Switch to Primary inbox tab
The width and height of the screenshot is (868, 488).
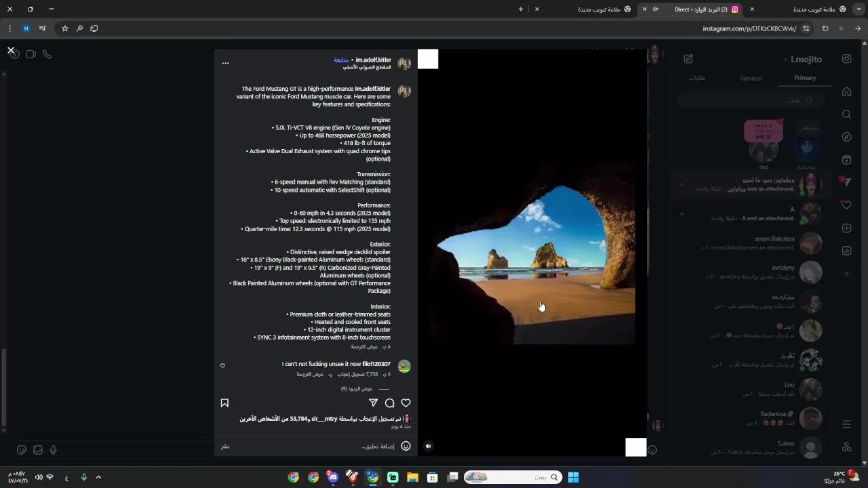[805, 78]
